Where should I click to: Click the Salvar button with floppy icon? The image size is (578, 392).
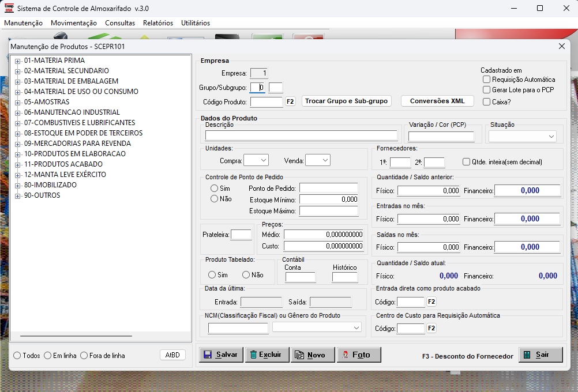coord(221,355)
